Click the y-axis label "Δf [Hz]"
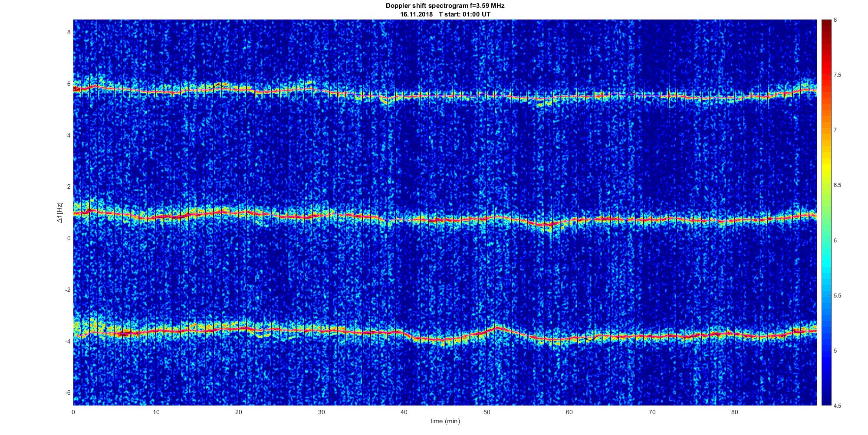 point(60,213)
